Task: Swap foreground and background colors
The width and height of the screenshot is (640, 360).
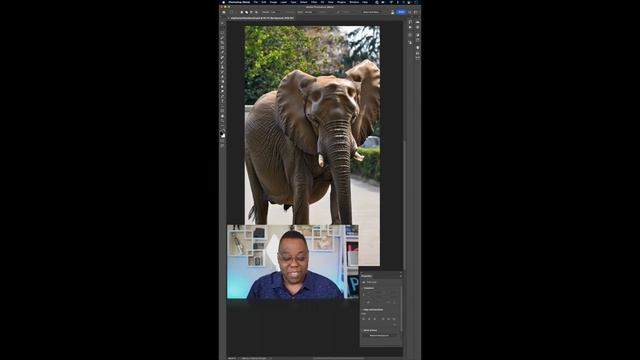Action: pyautogui.click(x=224, y=131)
